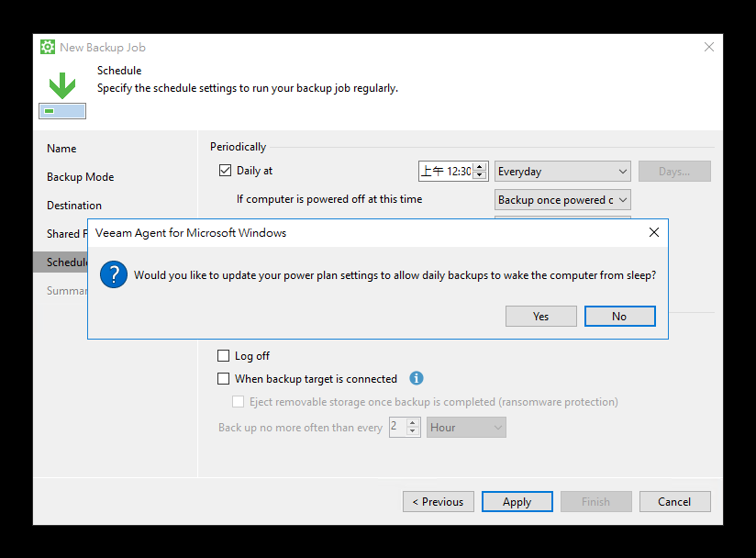Increase the daily backup time spinner
Viewport: 756px width, 558px height.
(479, 167)
